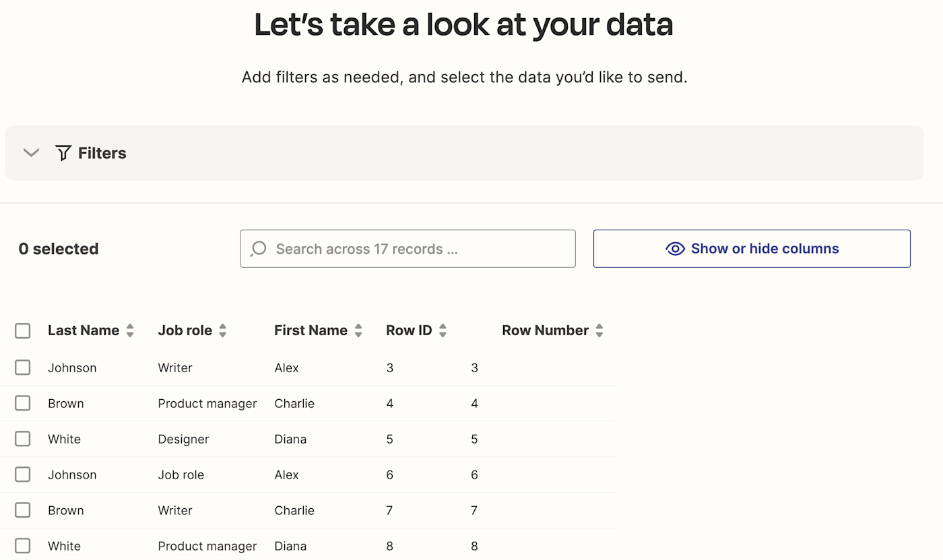Sort by Last Name column arrows
This screenshot has width=943, height=560.
pos(130,330)
